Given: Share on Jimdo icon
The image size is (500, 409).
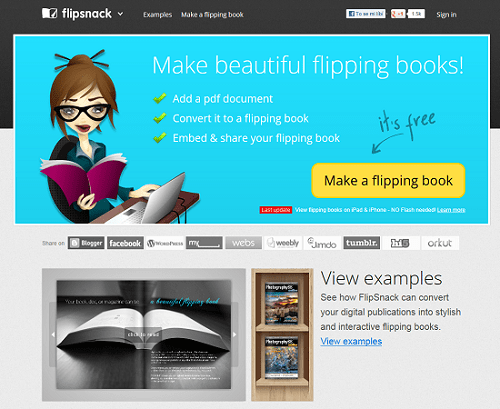Looking at the screenshot, I should tap(322, 243).
